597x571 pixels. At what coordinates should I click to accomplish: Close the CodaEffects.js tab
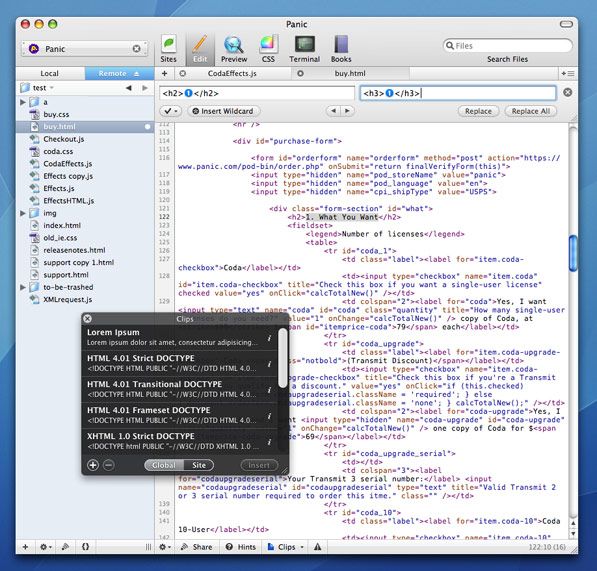[183, 73]
